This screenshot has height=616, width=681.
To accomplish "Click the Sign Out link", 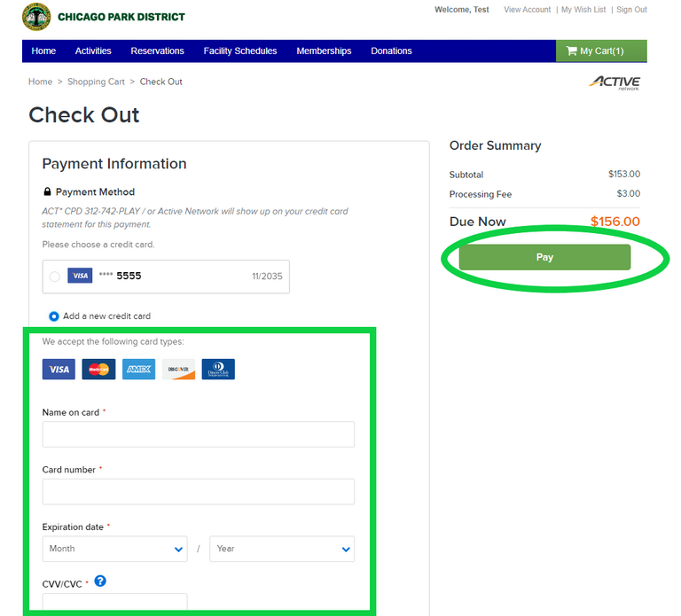I will pos(631,10).
